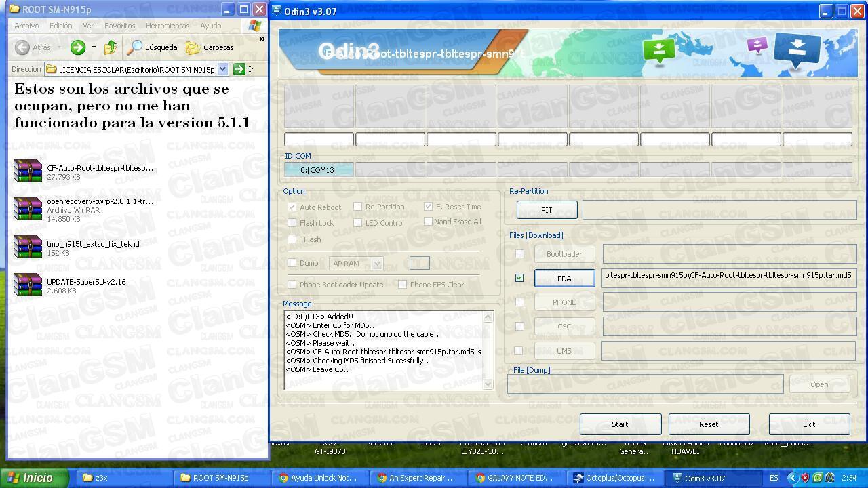This screenshot has width=868, height=488.
Task: Open the openrecovery-twrp-2.8.1.1 archive
Action: [85, 210]
